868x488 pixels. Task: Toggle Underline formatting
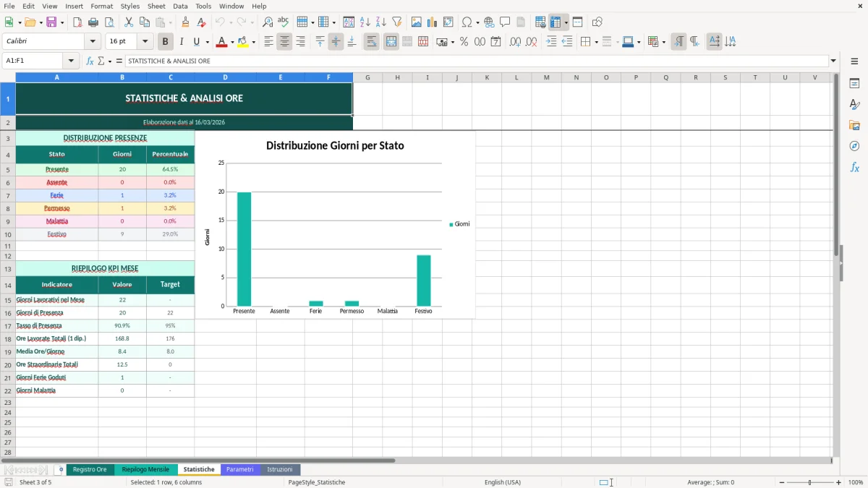(197, 42)
